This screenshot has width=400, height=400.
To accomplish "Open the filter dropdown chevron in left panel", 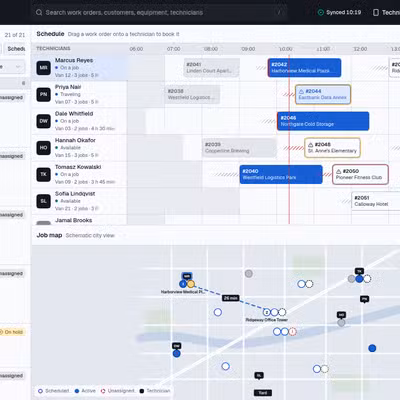I will click(x=18, y=67).
